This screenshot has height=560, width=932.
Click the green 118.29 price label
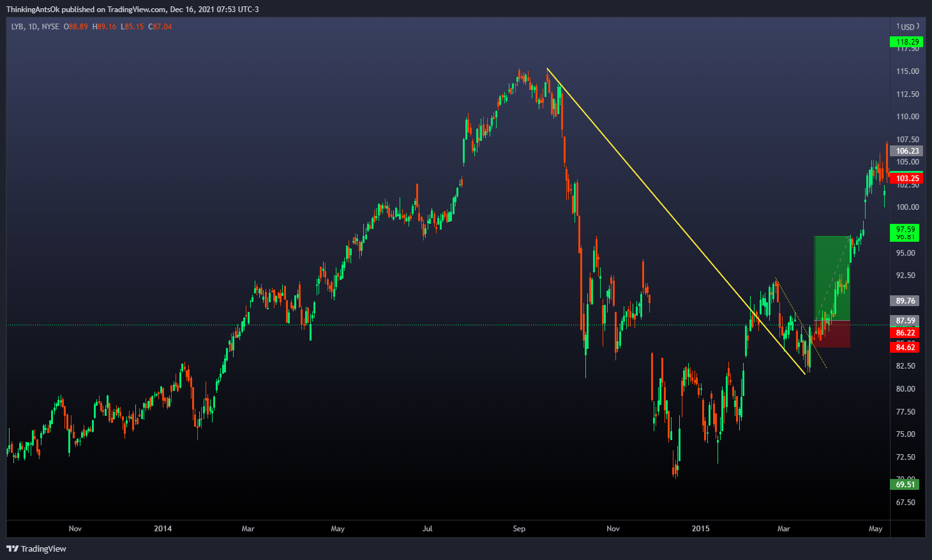tap(906, 42)
